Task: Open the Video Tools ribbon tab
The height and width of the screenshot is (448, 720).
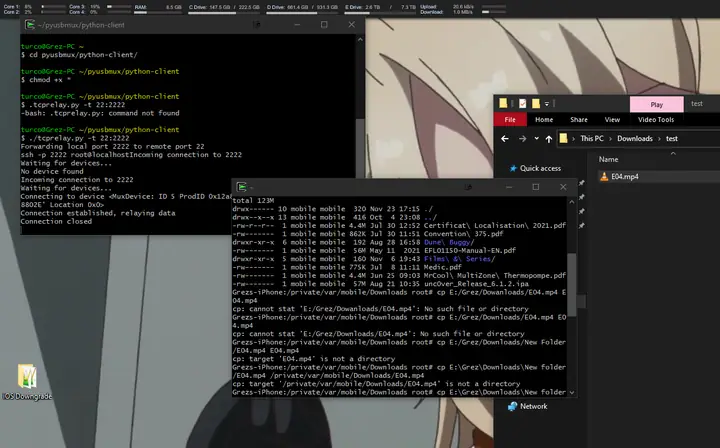Action: pos(656,120)
